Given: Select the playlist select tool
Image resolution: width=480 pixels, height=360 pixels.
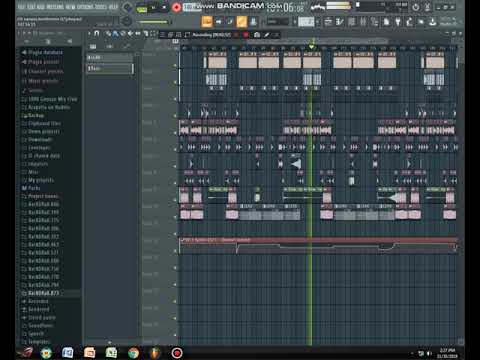Looking at the screenshot, I should click(x=153, y=33).
